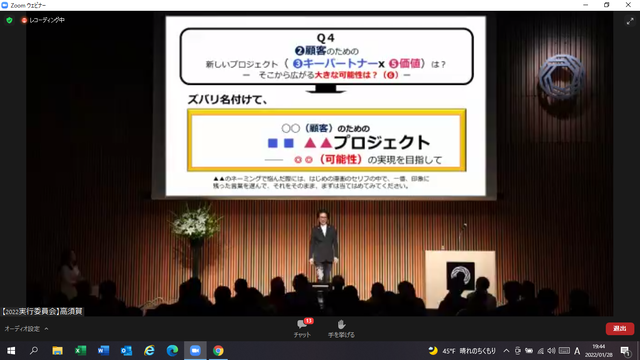This screenshot has width=640, height=360.
Task: Click the shared slide video area
Action: point(325,106)
